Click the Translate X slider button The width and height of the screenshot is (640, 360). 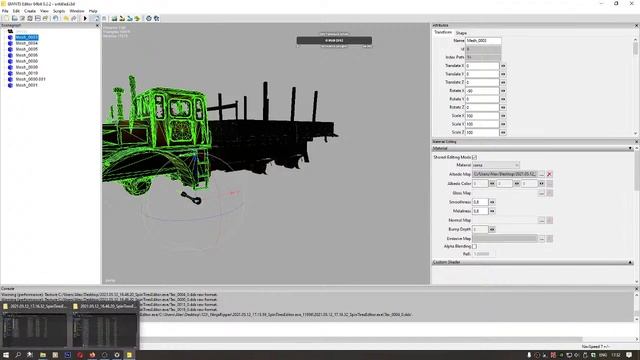503,66
